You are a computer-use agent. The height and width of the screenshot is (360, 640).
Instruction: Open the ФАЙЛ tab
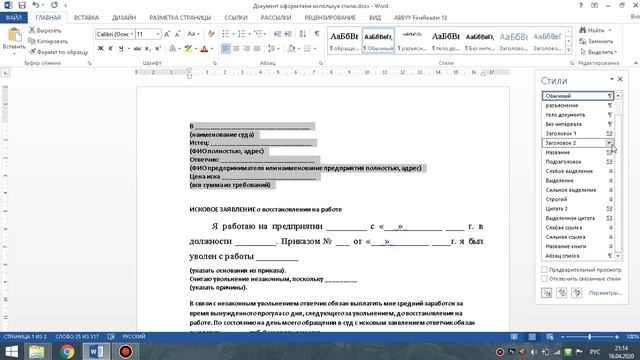pos(14,18)
